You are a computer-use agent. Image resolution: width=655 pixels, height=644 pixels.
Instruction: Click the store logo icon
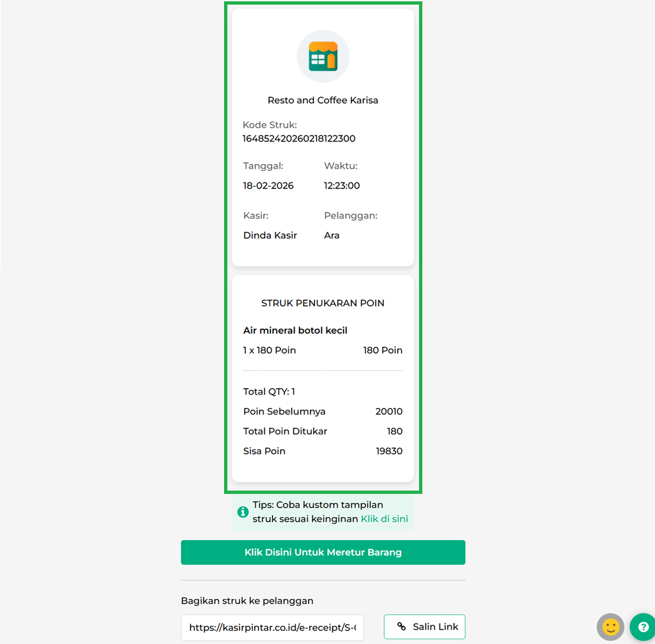pos(323,57)
